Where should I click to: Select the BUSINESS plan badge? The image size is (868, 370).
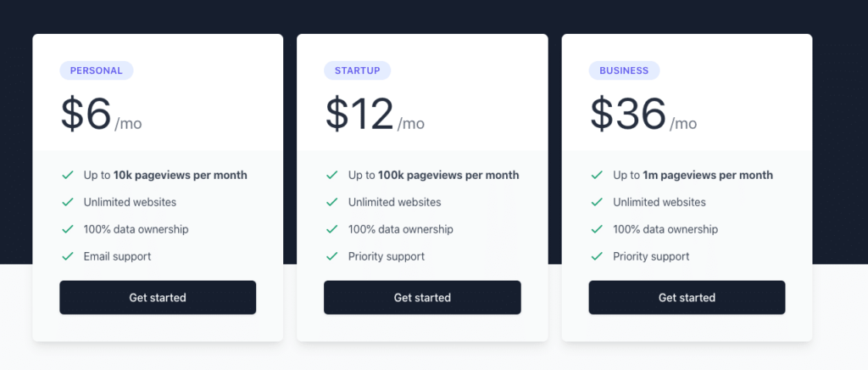point(624,71)
